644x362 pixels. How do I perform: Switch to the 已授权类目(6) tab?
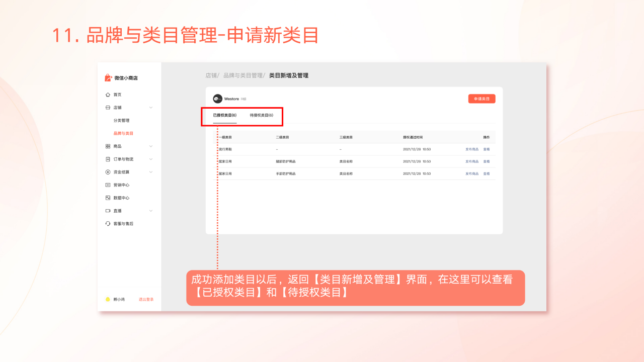click(x=224, y=115)
